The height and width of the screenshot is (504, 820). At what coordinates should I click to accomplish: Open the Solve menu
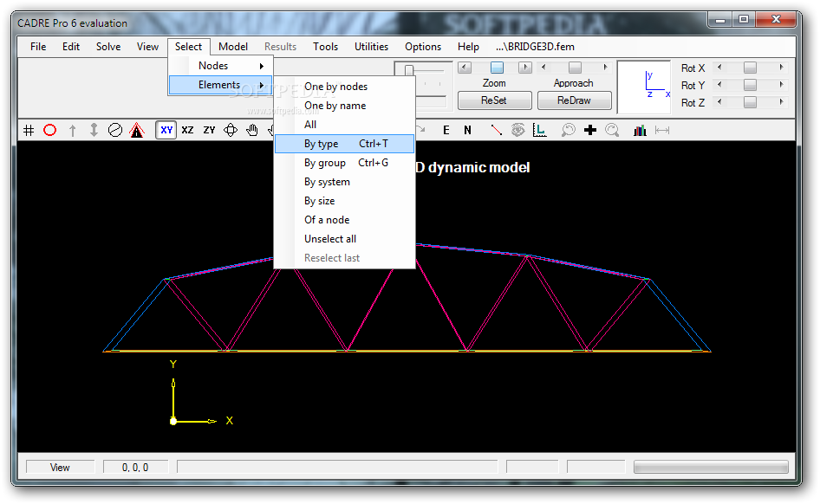coord(108,47)
